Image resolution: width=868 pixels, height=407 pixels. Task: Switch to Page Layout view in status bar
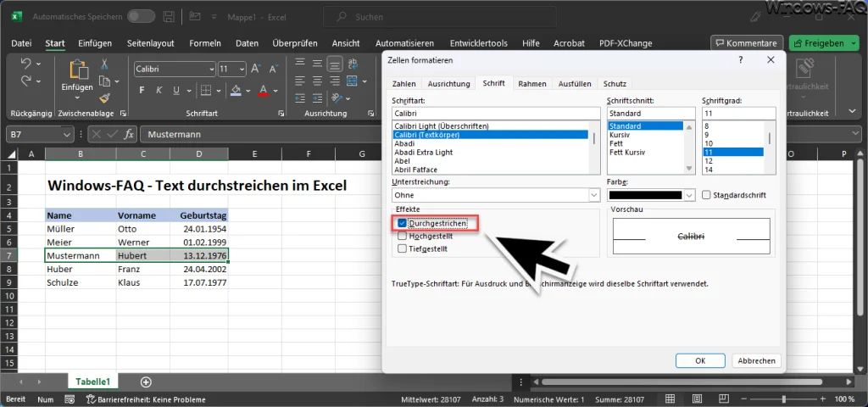click(697, 399)
